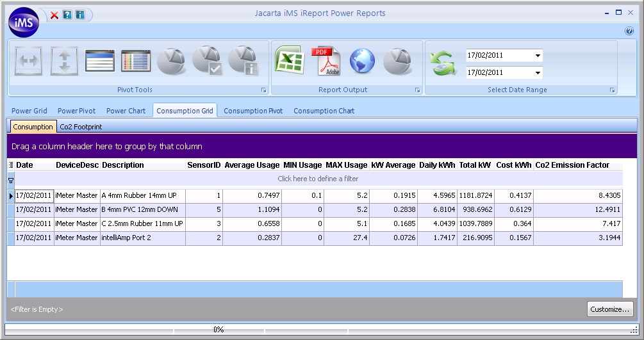Switch to Power Grid tab
Screen dimensions: 644x340
[29, 111]
